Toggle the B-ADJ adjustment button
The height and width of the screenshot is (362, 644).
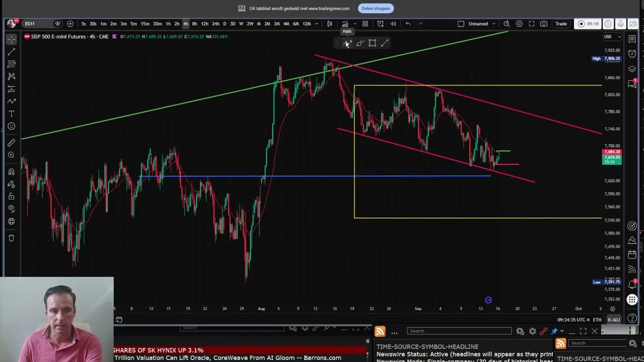tap(614, 320)
